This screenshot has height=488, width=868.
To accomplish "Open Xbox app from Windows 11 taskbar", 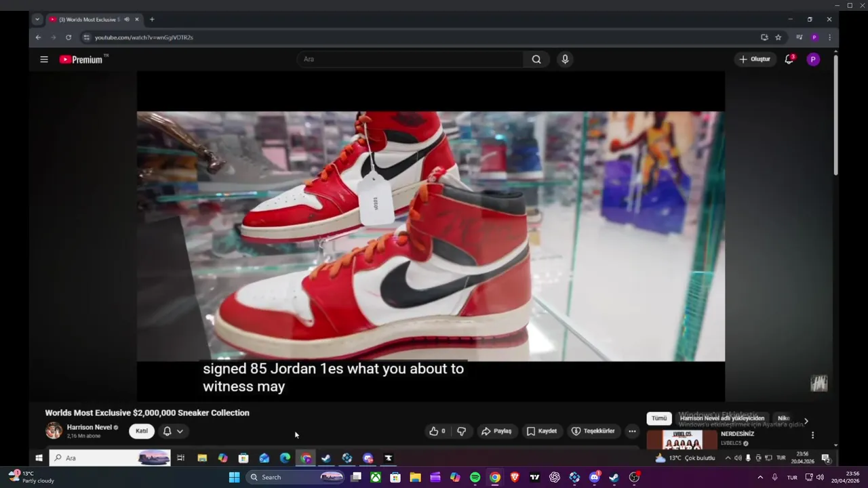I will tap(375, 477).
